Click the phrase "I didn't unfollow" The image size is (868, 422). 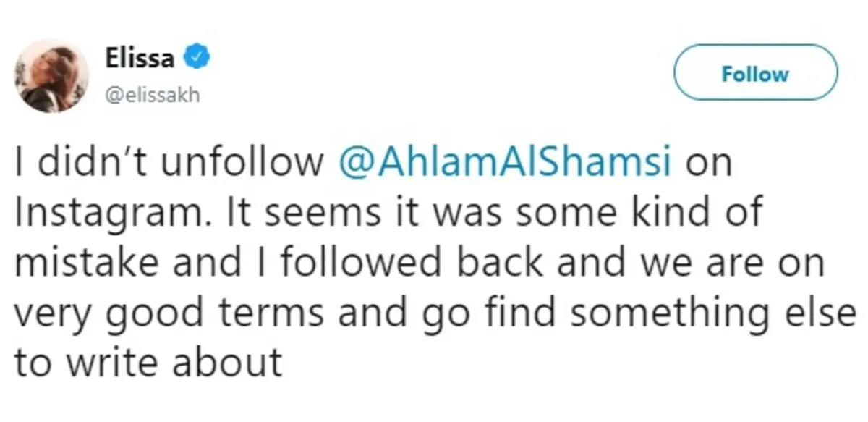pos(171,164)
